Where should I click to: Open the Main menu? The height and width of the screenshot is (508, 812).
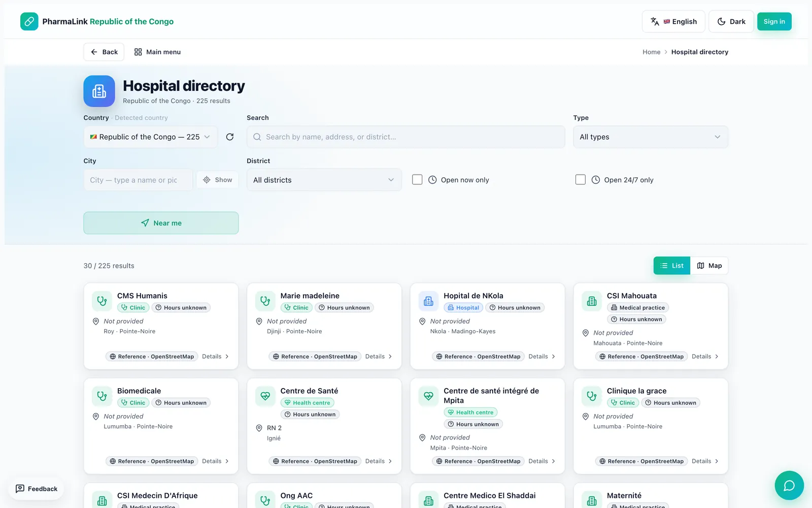tap(157, 52)
